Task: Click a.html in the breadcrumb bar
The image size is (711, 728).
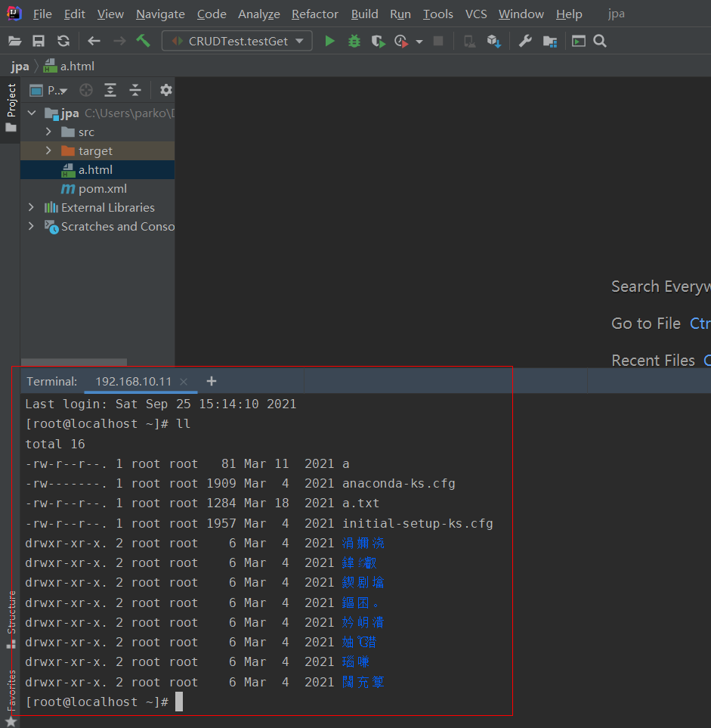Action: pos(69,67)
